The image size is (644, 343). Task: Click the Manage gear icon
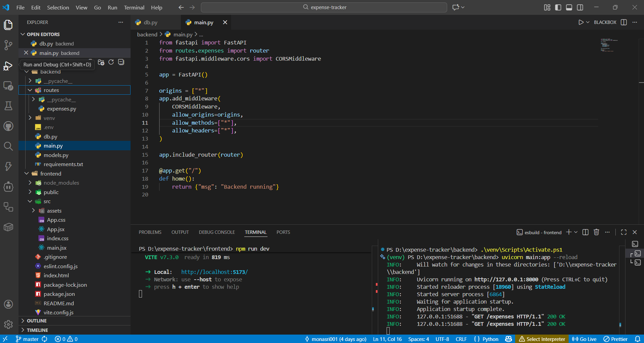tap(8, 324)
